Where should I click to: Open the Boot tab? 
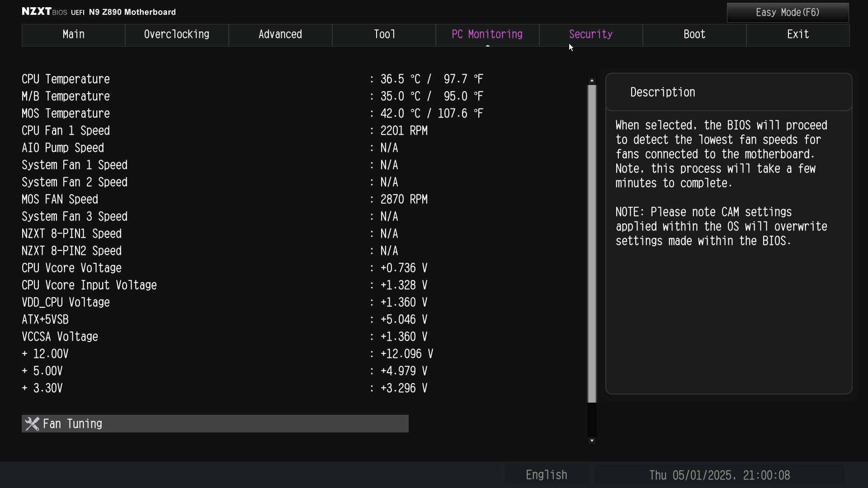click(694, 35)
